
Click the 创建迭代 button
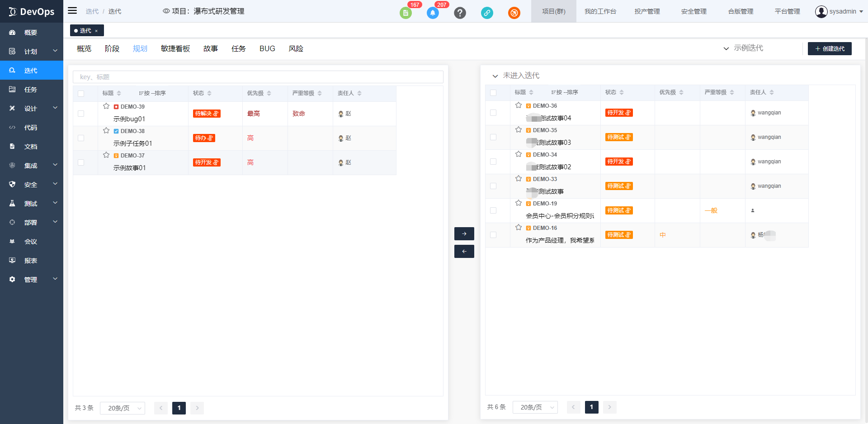pos(829,49)
